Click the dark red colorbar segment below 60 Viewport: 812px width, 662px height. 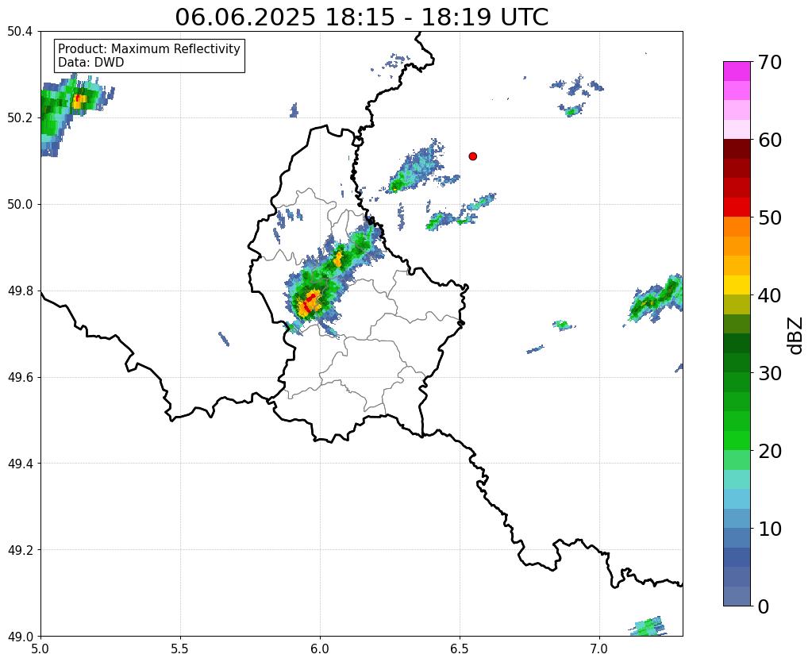coord(737,148)
